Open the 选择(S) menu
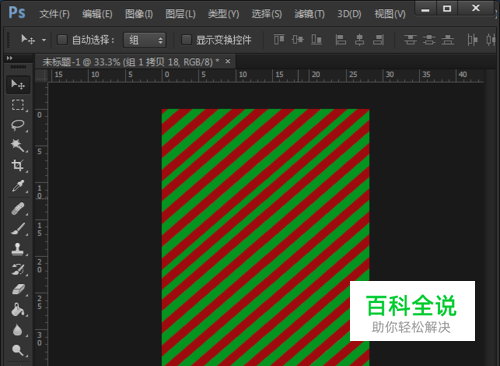 (x=267, y=14)
